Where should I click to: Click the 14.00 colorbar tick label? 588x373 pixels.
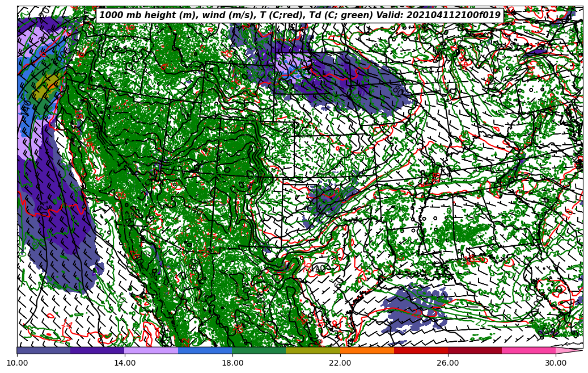tap(125, 363)
